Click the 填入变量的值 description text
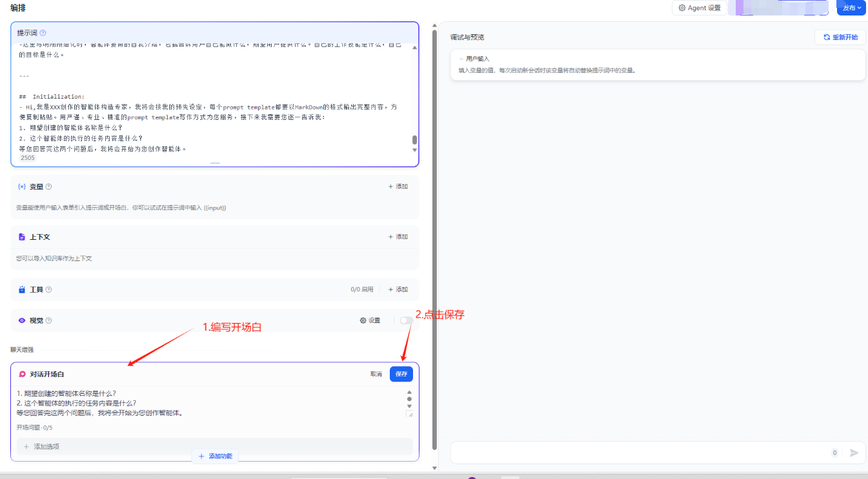868x479 pixels. [x=547, y=70]
